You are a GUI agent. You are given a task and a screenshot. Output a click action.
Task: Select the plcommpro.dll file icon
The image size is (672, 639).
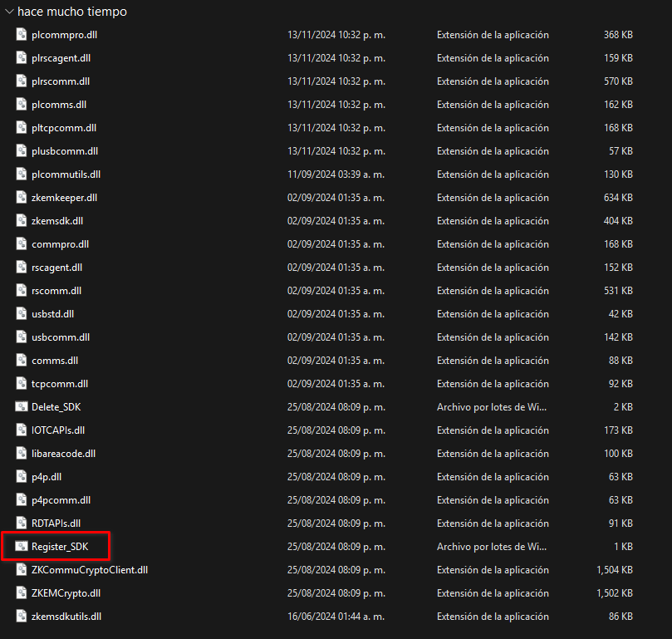pyautogui.click(x=22, y=35)
